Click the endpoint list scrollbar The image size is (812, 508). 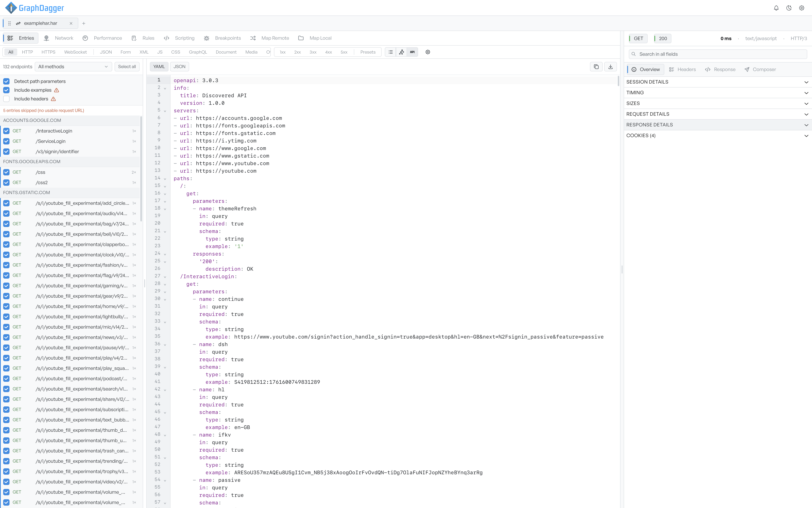(x=141, y=169)
